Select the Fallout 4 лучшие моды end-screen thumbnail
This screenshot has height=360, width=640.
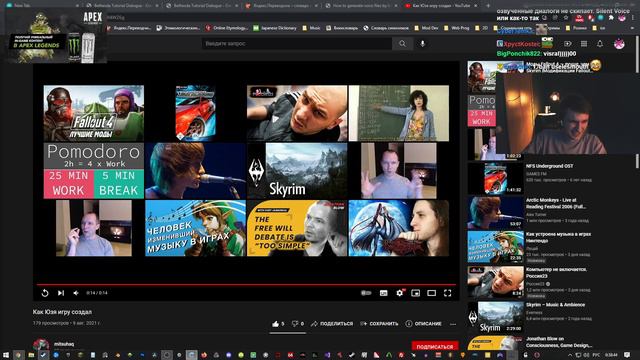[x=93, y=113]
